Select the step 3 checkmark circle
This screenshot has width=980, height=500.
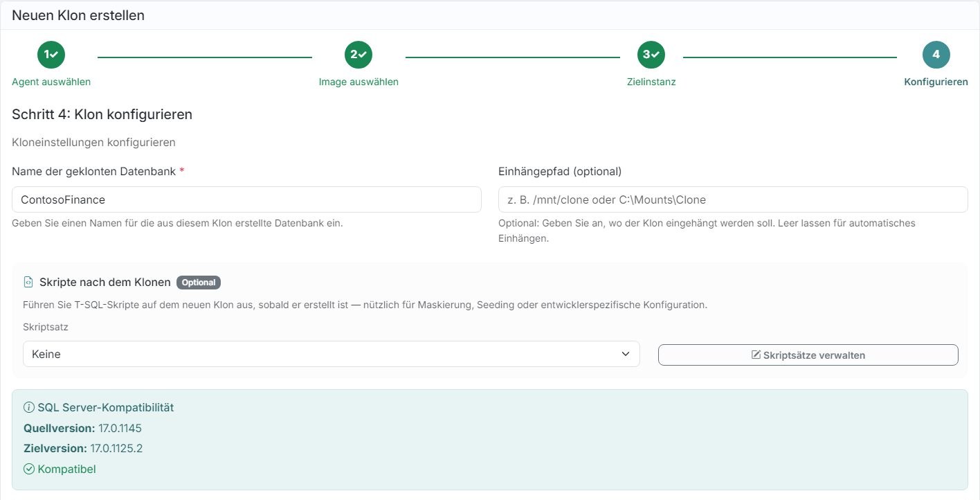(x=651, y=55)
